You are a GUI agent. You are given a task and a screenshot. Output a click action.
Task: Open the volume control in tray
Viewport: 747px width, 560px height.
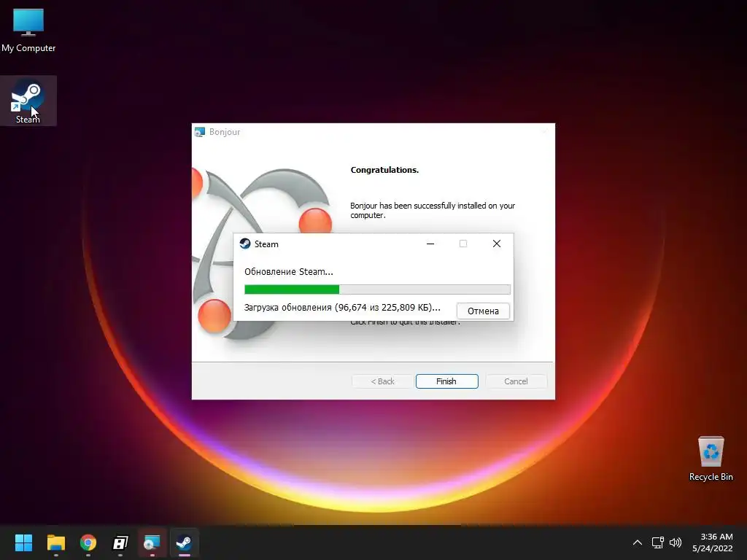click(x=675, y=542)
